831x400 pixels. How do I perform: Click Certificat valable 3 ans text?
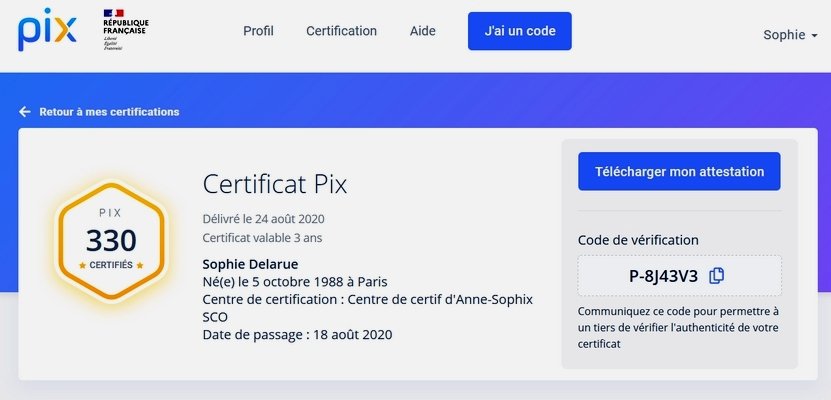[x=262, y=238]
